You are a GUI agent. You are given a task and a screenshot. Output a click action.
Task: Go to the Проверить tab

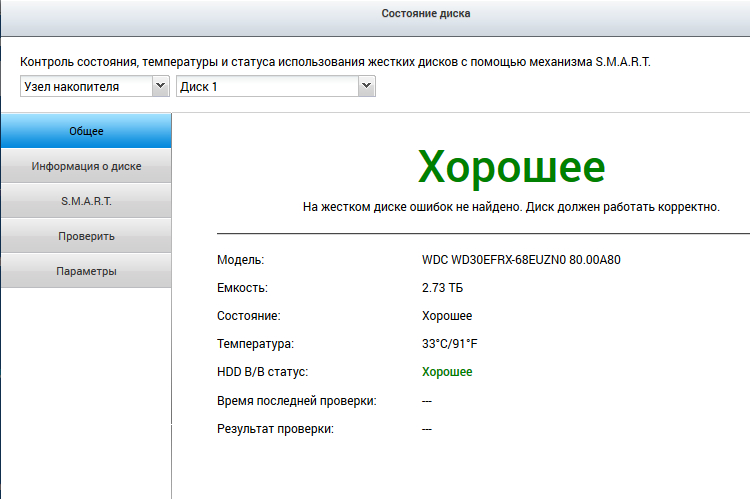click(86, 236)
